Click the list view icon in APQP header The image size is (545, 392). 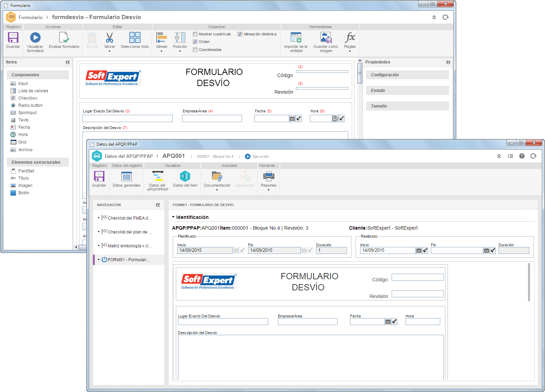coord(510,156)
